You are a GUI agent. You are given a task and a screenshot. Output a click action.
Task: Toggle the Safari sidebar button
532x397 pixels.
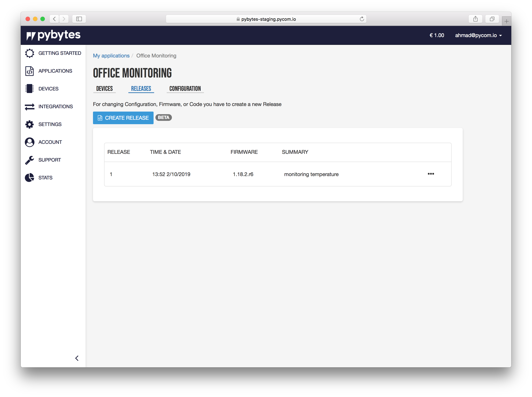pyautogui.click(x=79, y=19)
